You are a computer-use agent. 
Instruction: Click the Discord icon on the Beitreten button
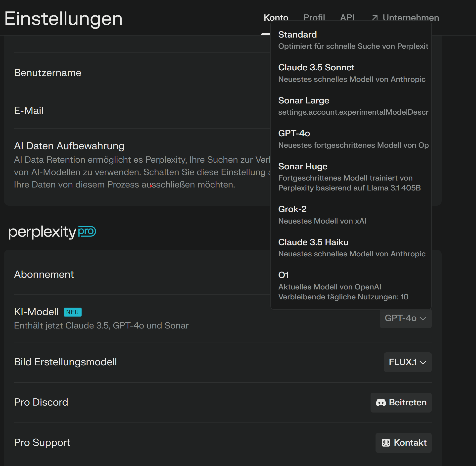381,402
